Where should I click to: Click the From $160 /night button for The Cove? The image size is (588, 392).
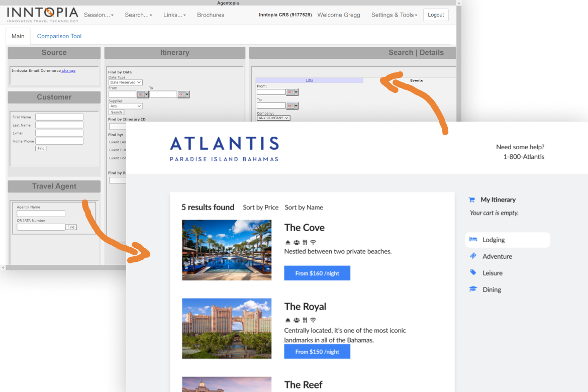317,273
